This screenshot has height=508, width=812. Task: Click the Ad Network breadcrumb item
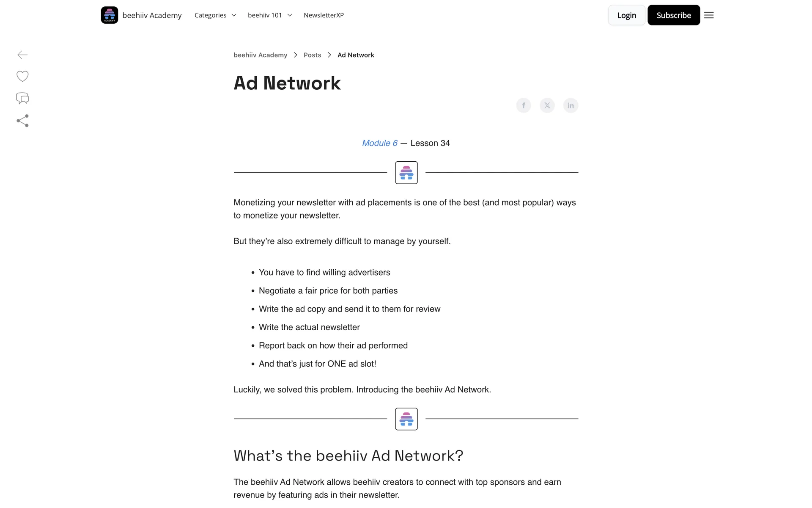pyautogui.click(x=356, y=55)
